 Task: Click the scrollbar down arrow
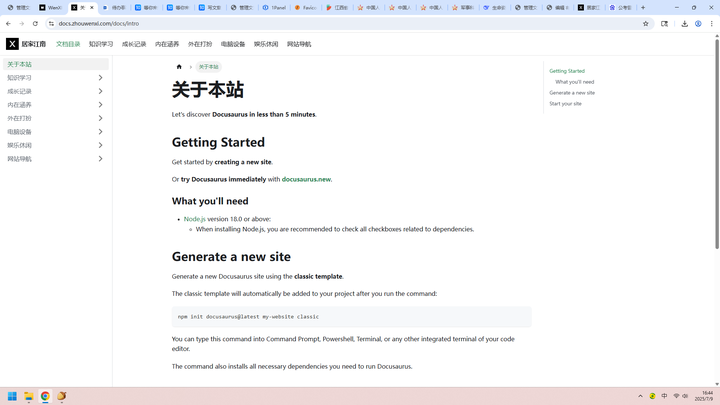tap(716, 384)
